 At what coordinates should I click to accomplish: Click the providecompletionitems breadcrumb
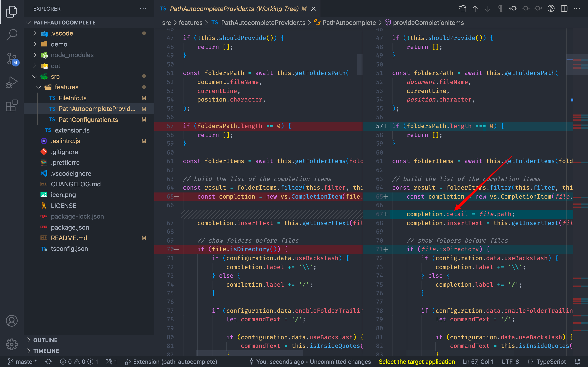pyautogui.click(x=428, y=23)
